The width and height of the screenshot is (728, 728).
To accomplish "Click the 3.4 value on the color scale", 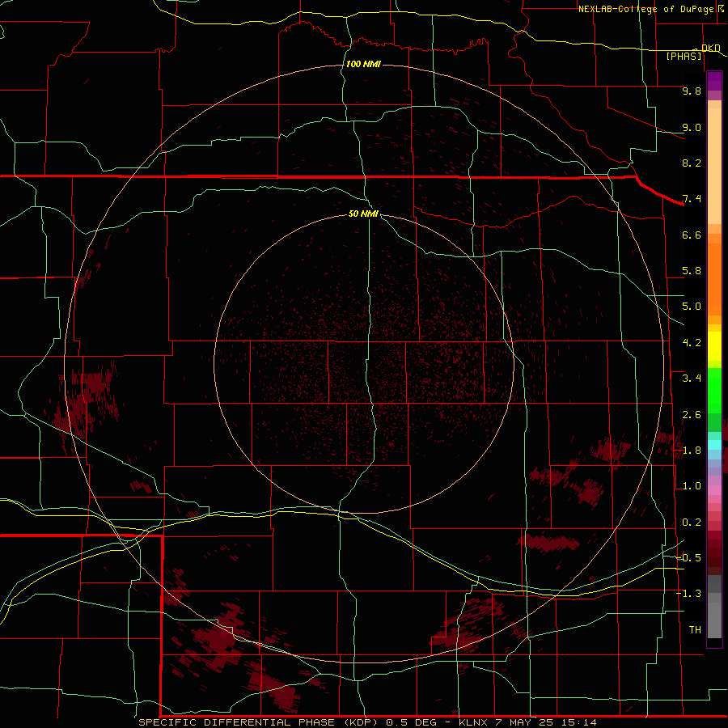I will pyautogui.click(x=692, y=379).
